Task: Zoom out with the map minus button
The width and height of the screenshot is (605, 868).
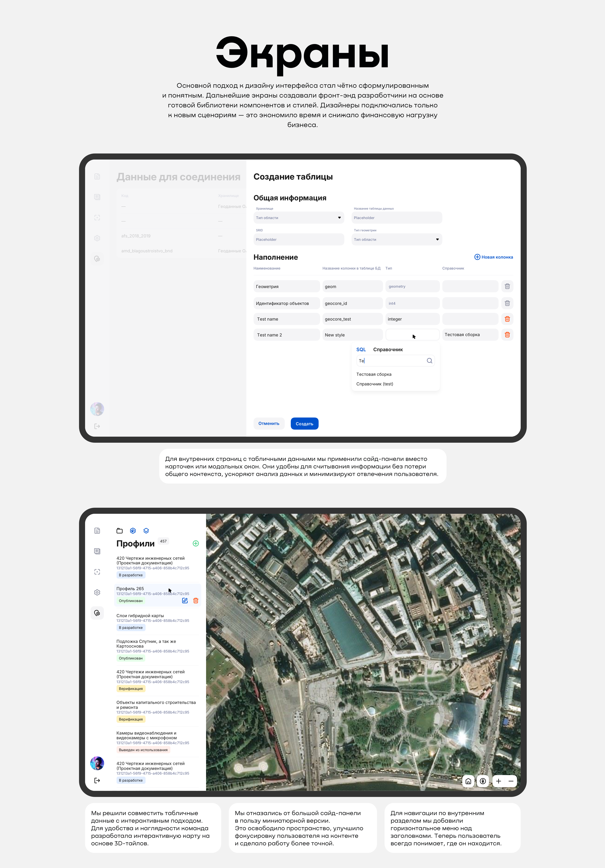Action: (511, 781)
